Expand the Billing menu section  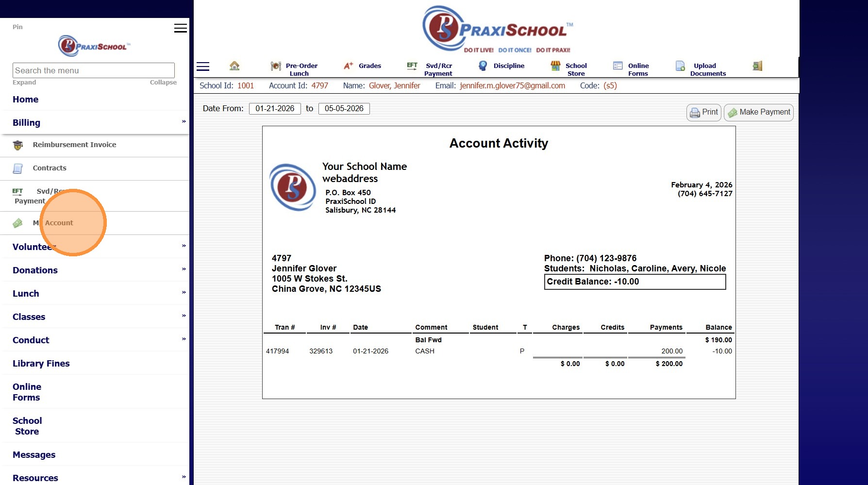click(x=95, y=123)
